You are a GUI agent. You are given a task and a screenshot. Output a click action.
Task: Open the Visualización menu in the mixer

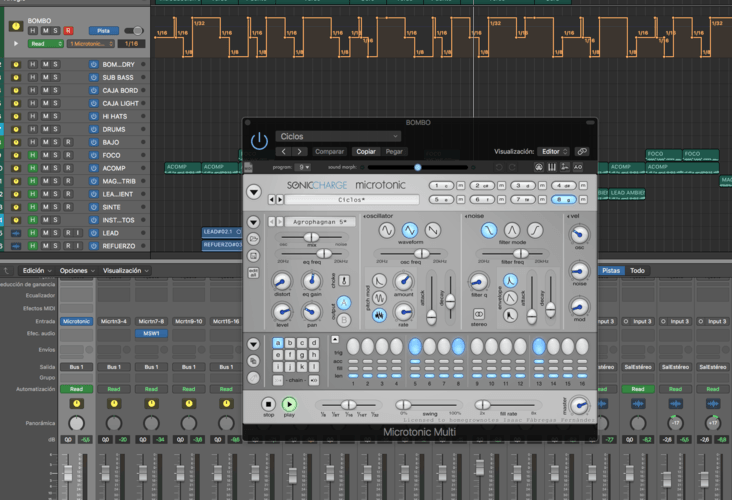tap(126, 270)
